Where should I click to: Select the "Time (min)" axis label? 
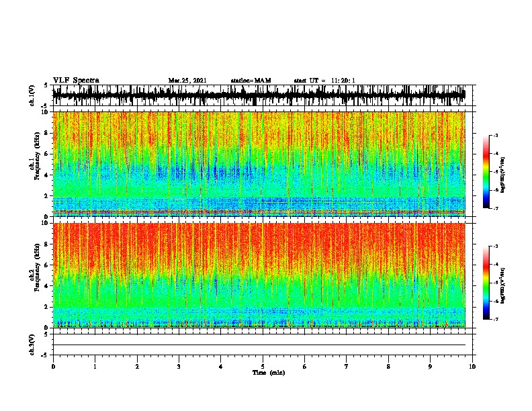coord(269,373)
